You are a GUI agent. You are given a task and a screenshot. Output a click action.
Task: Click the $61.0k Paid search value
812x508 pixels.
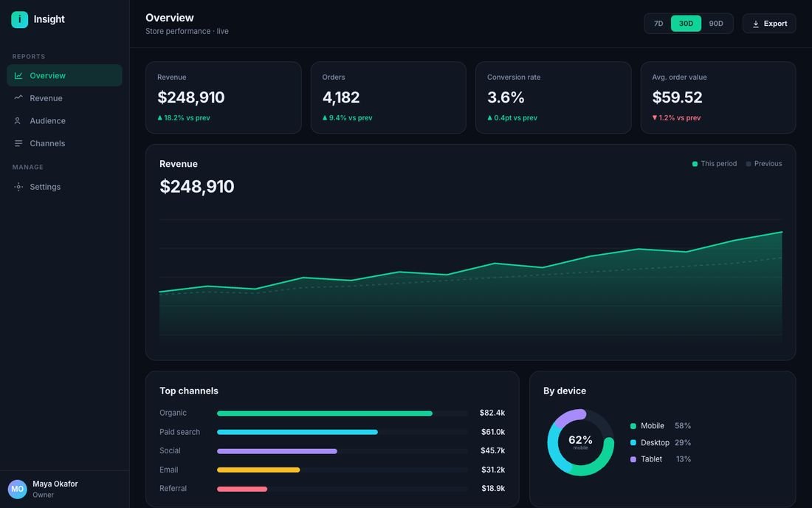(493, 432)
